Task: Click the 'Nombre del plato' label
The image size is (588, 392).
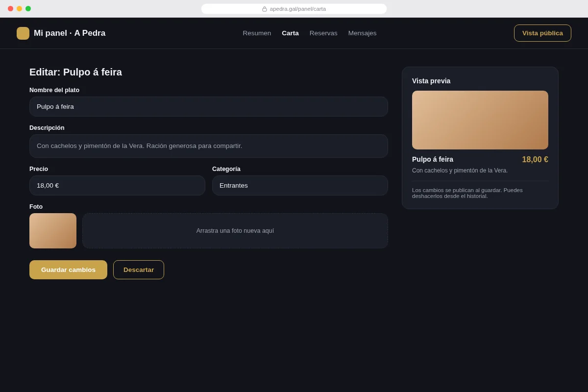Action: click(x=54, y=90)
